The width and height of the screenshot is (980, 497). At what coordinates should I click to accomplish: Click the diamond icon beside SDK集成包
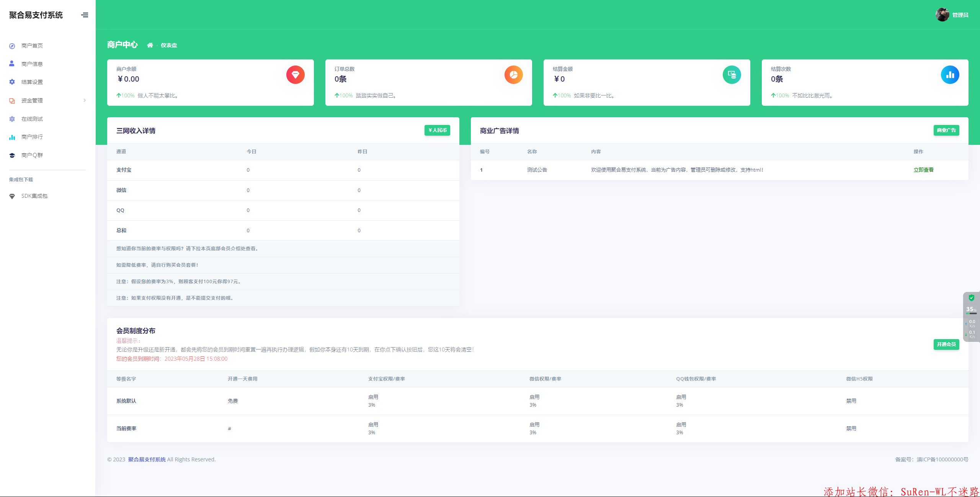(12, 196)
